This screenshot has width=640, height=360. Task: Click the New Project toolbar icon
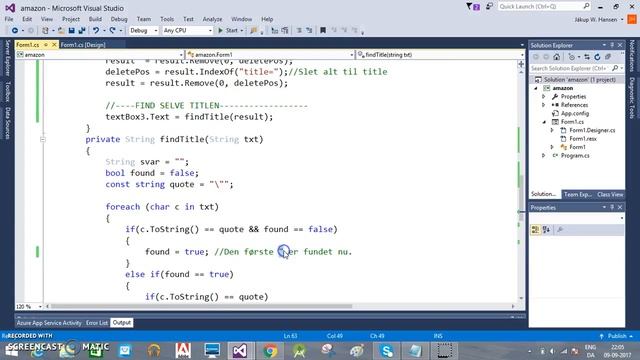45,31
